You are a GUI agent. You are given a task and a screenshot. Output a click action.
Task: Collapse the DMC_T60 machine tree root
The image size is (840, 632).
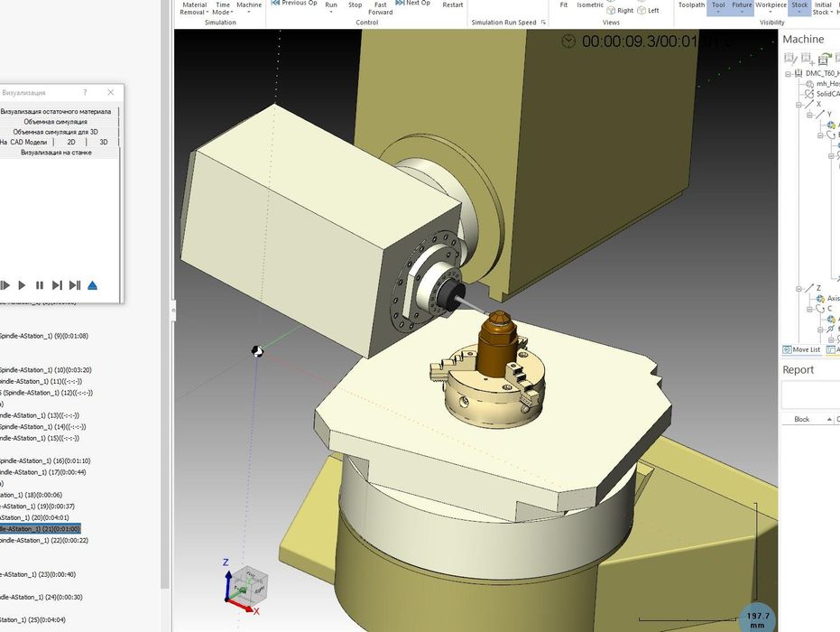tap(788, 73)
